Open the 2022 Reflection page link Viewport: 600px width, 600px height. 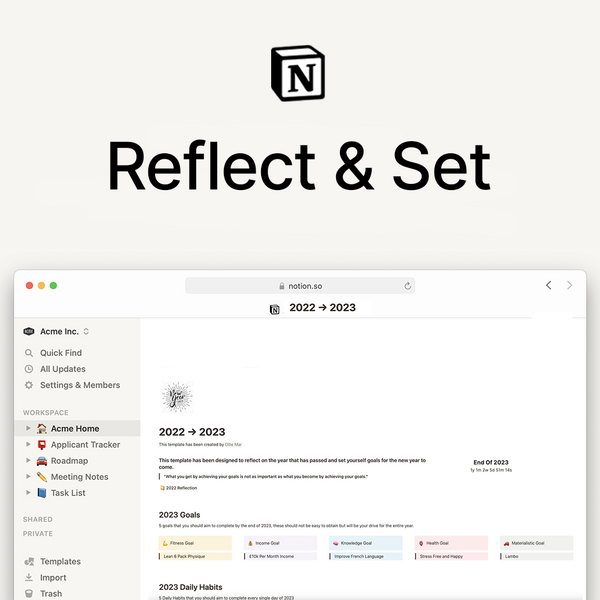(181, 488)
